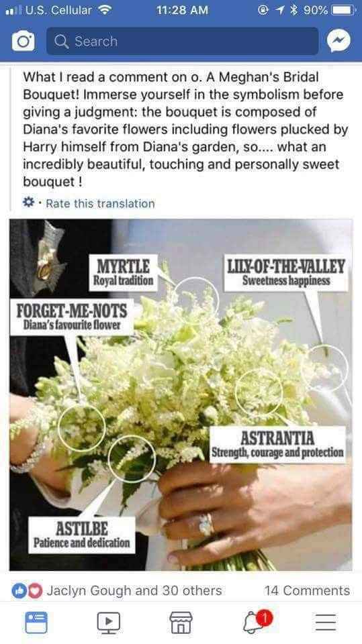Click the Bluetooth status icon
The height and width of the screenshot is (644, 362).
click(x=293, y=10)
